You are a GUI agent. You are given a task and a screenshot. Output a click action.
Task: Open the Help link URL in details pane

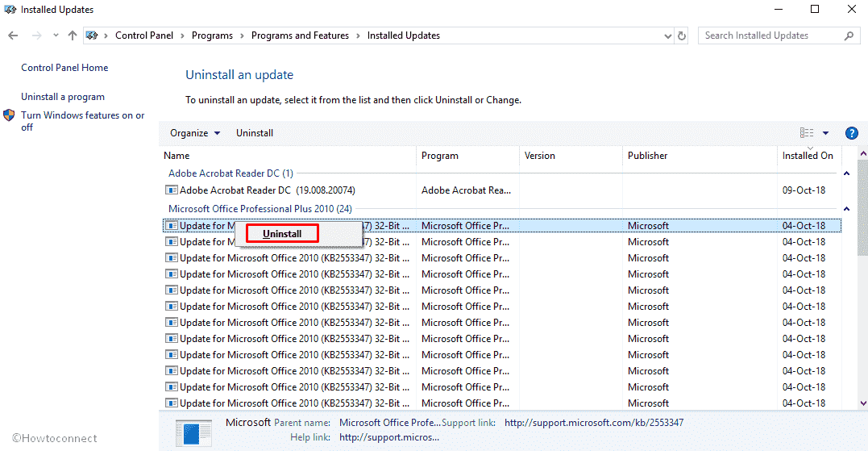(389, 437)
